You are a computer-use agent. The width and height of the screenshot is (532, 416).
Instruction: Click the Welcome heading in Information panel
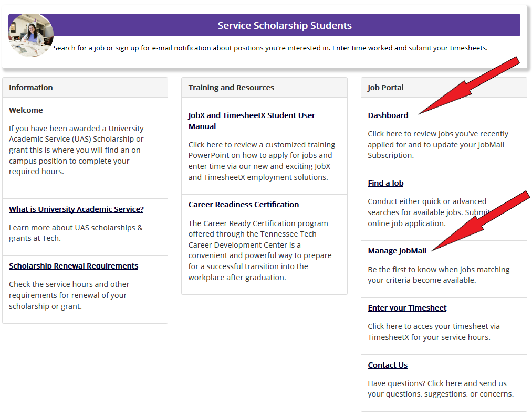coord(26,110)
